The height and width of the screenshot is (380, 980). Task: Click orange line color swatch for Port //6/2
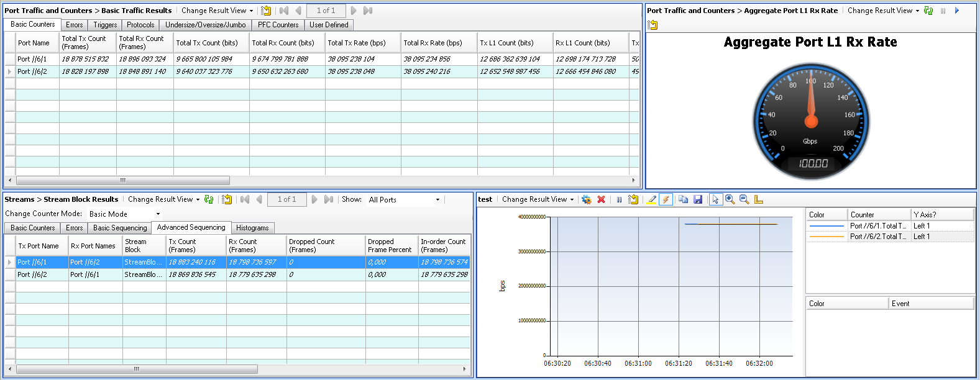click(x=827, y=237)
